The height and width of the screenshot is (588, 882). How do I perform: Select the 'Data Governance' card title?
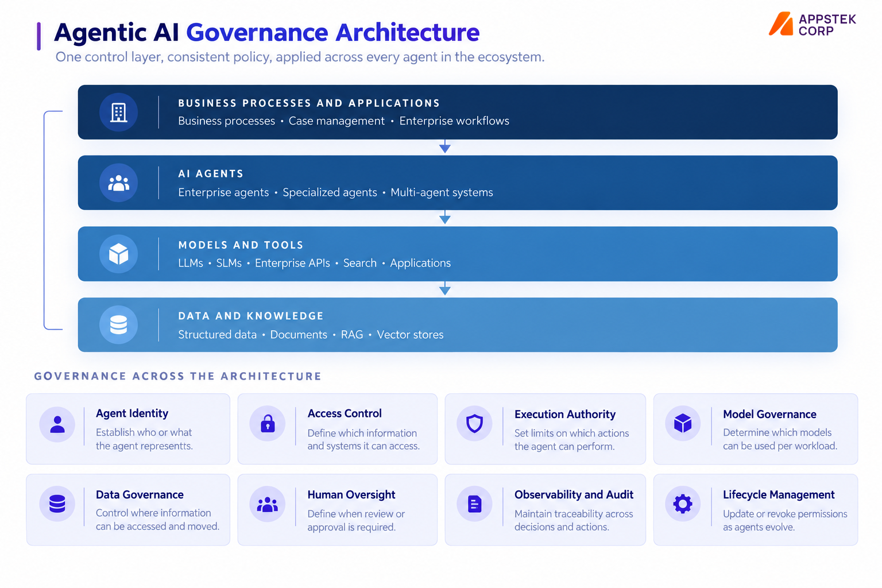pos(140,494)
